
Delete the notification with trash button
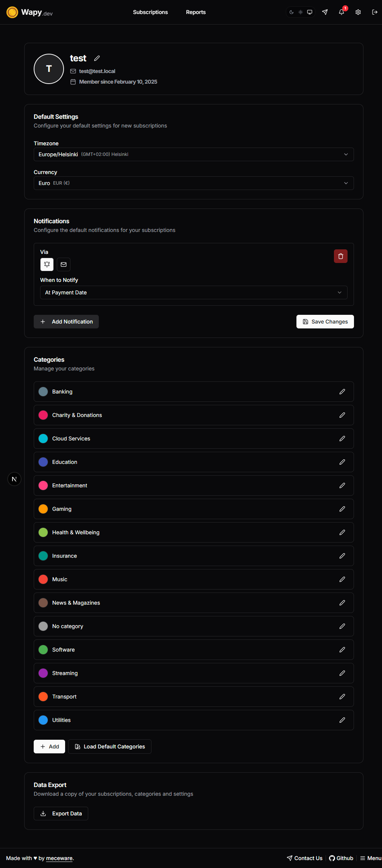click(x=341, y=256)
